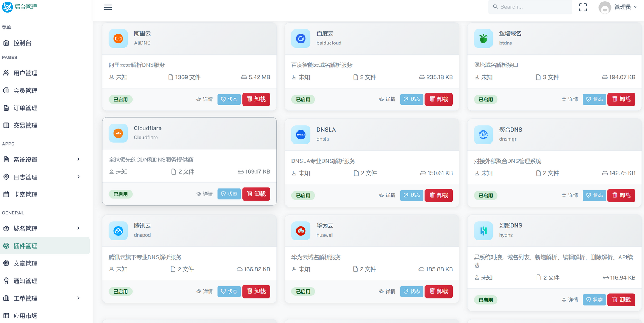Screen dimensions: 644x323
Task: Click the 后台管理 logo icon
Action: [7, 7]
